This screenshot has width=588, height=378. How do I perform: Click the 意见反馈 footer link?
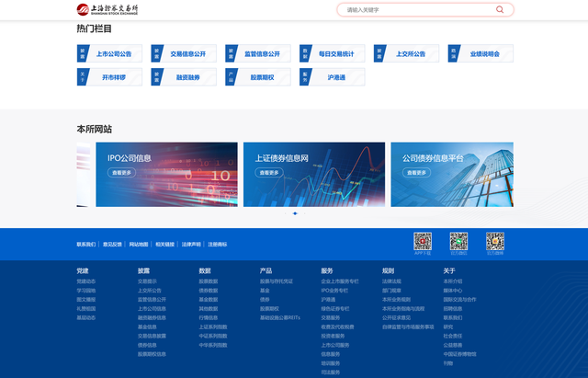[112, 245]
